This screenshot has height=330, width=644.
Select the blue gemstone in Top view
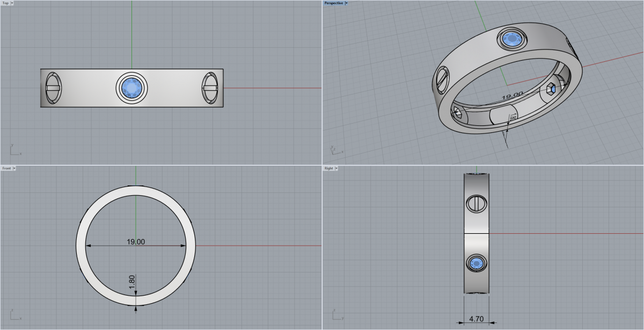[131, 88]
